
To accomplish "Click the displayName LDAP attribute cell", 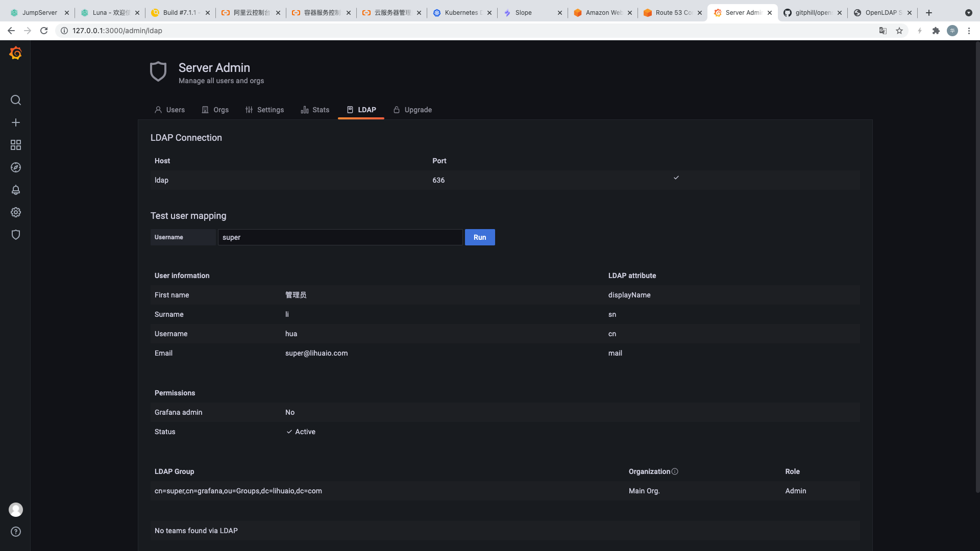I will [629, 295].
